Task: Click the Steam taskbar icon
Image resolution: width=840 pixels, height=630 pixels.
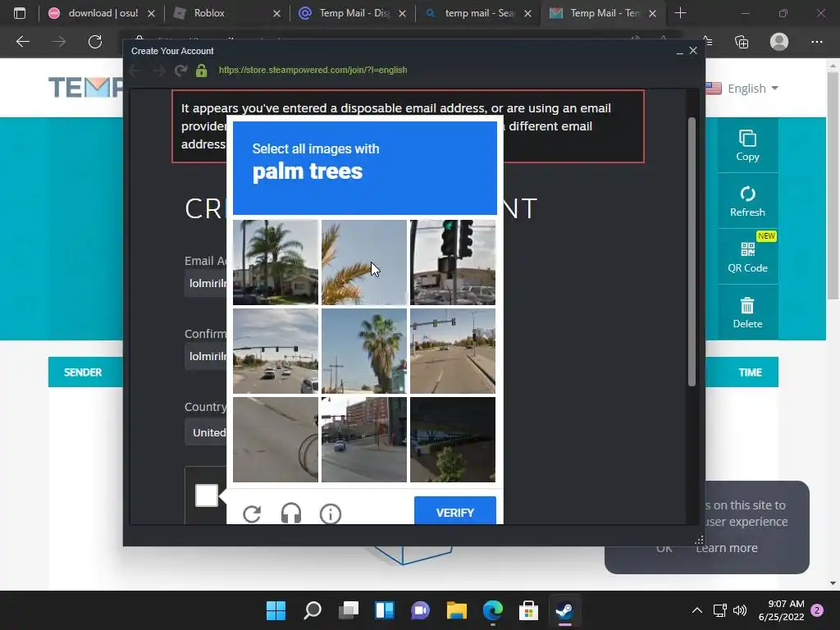Action: tap(564, 610)
